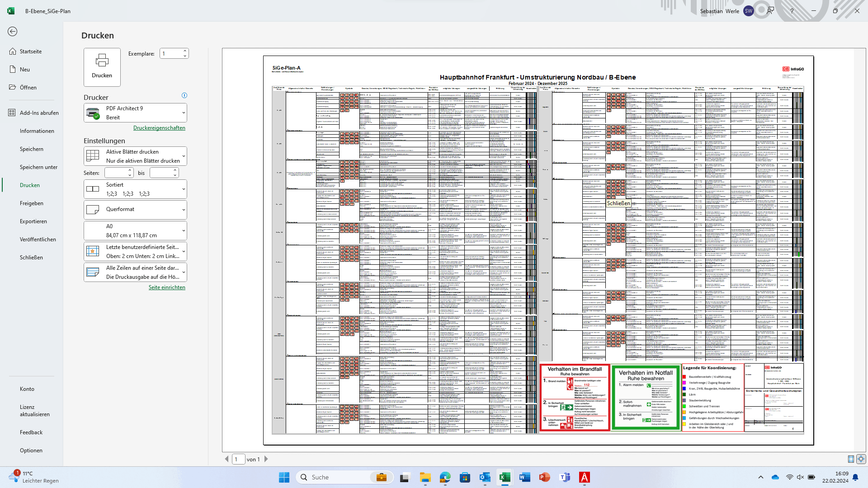
Task: Increase number of copies with the up arrow
Action: tap(185, 51)
